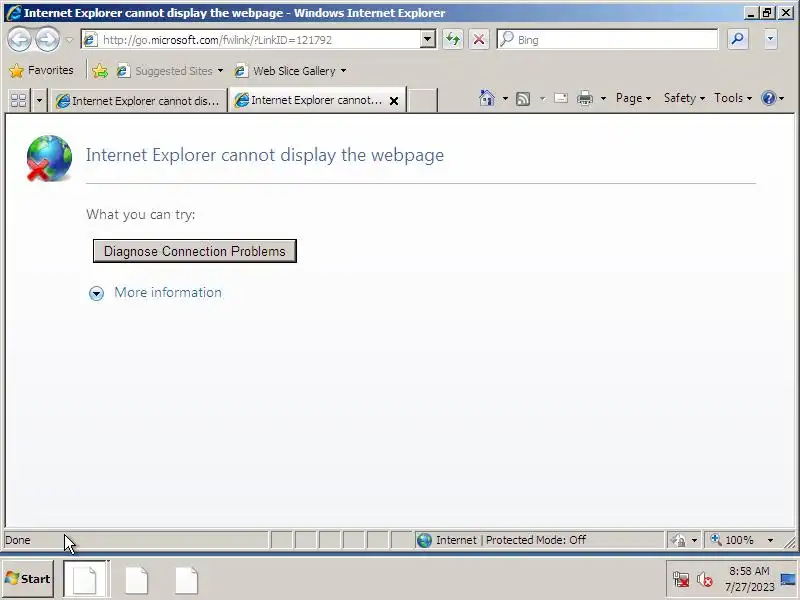Switch to the first Internet Explorer cannot dis... tab
The height and width of the screenshot is (600, 800).
coord(138,101)
